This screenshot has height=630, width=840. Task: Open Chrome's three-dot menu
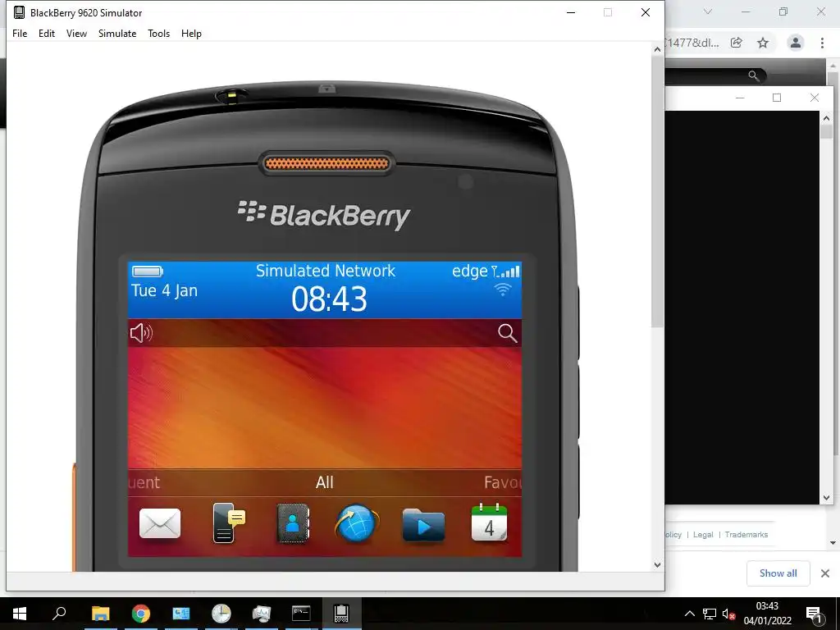click(822, 43)
